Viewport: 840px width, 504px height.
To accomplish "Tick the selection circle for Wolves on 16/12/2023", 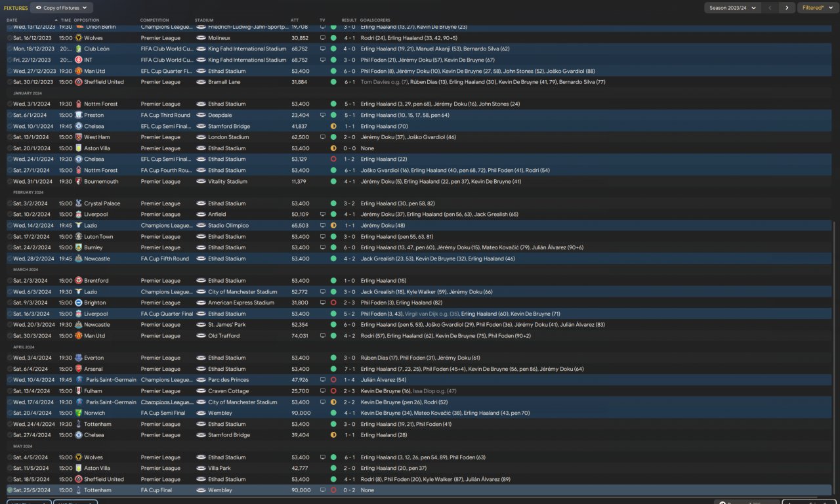I will [x=10, y=38].
